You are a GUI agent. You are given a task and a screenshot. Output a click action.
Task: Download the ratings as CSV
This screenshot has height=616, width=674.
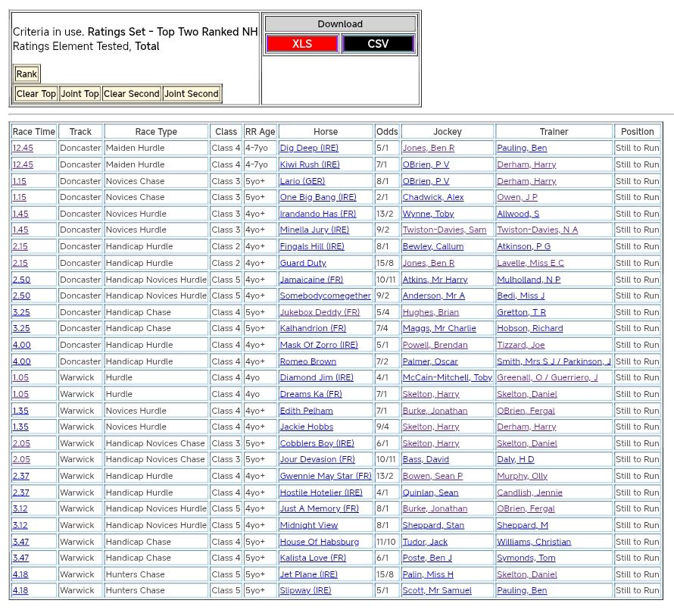378,44
